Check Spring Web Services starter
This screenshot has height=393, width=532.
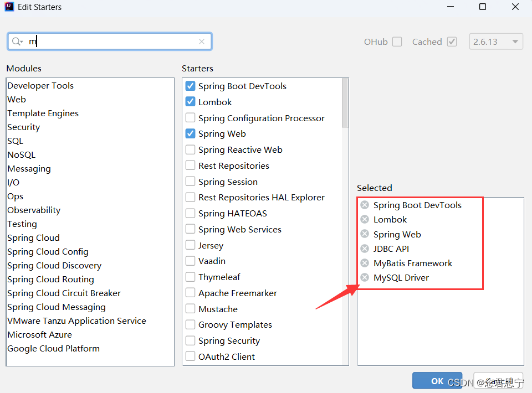[190, 229]
